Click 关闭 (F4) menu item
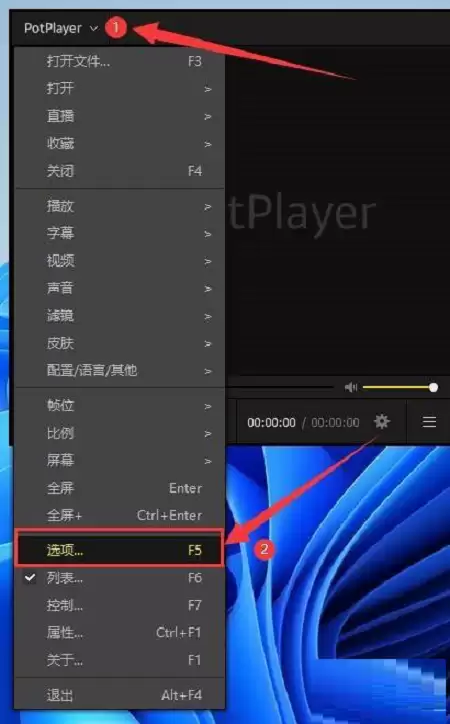This screenshot has width=450, height=724. 120,171
